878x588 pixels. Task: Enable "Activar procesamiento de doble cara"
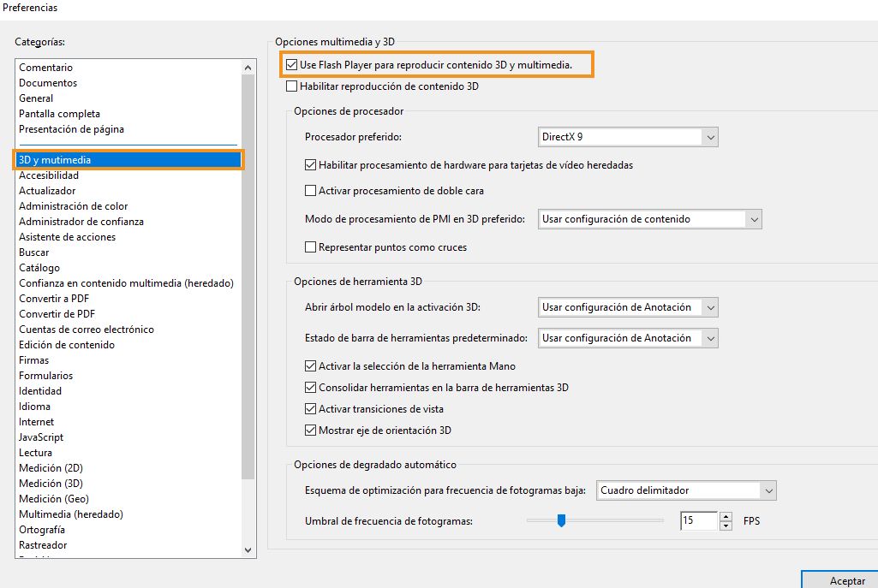(x=308, y=191)
